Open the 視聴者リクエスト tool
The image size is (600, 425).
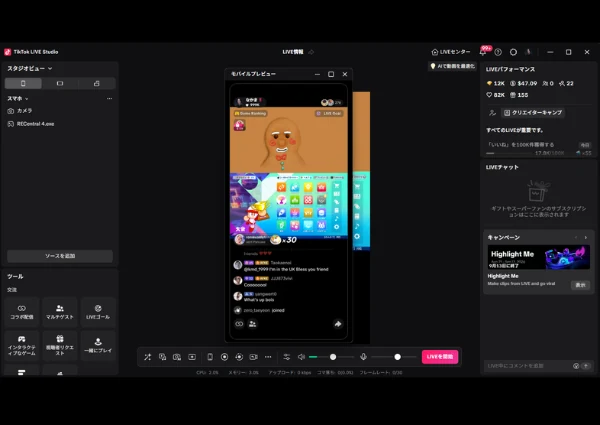coord(60,345)
